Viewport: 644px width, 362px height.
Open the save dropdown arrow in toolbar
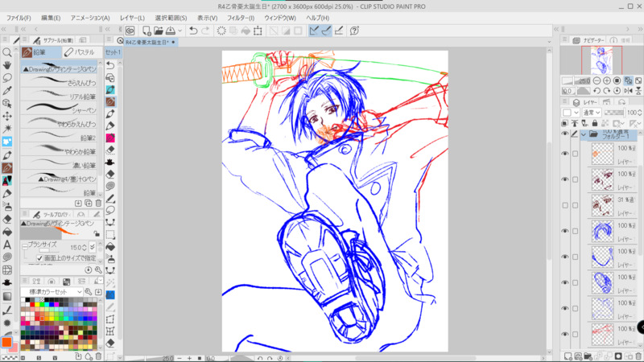(180, 31)
